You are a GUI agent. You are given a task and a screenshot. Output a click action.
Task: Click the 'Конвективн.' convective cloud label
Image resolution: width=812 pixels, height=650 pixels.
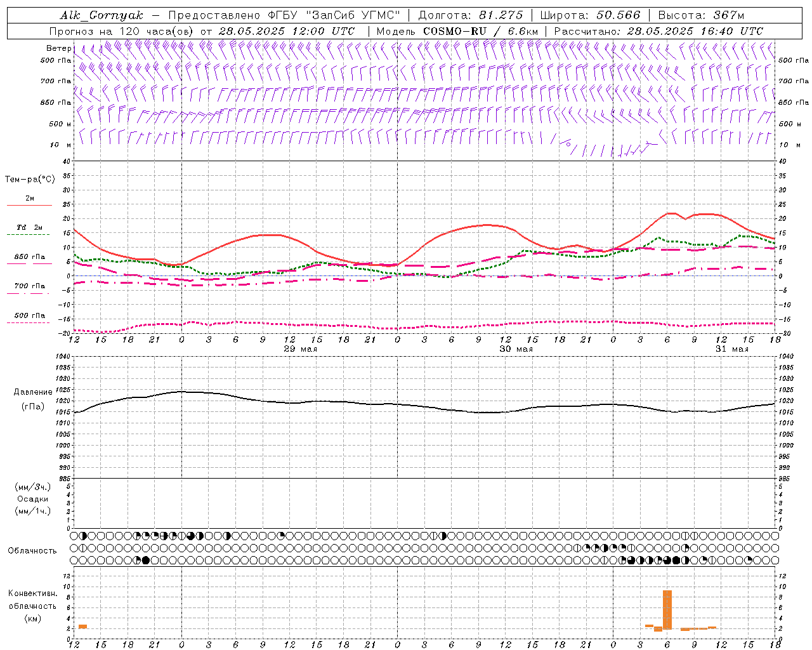coord(33,594)
